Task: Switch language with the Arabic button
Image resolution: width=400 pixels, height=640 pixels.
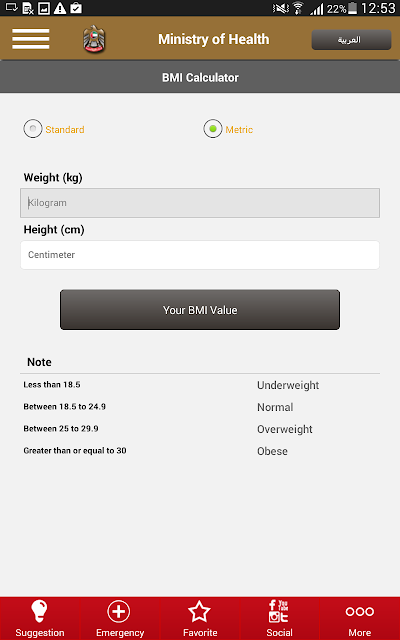Action: (x=351, y=40)
